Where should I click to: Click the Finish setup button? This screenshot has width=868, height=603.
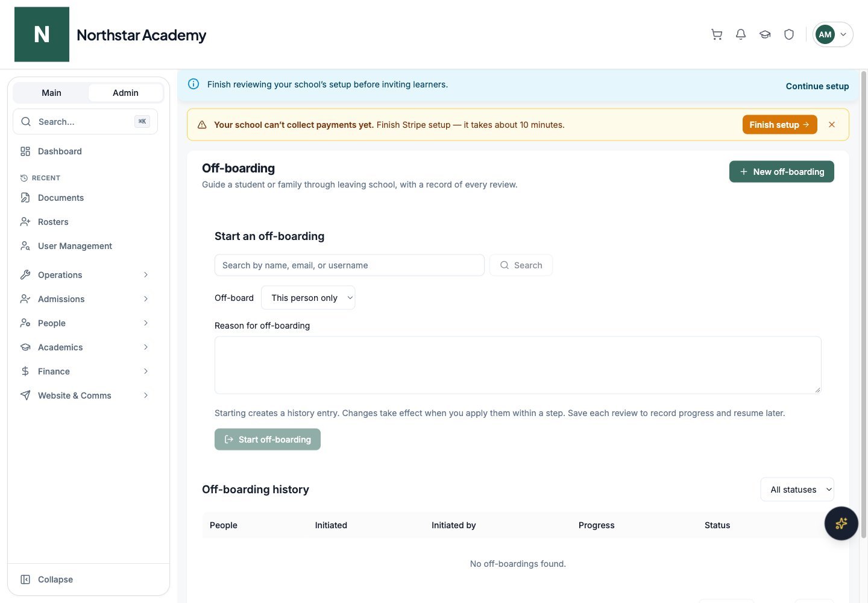click(779, 125)
